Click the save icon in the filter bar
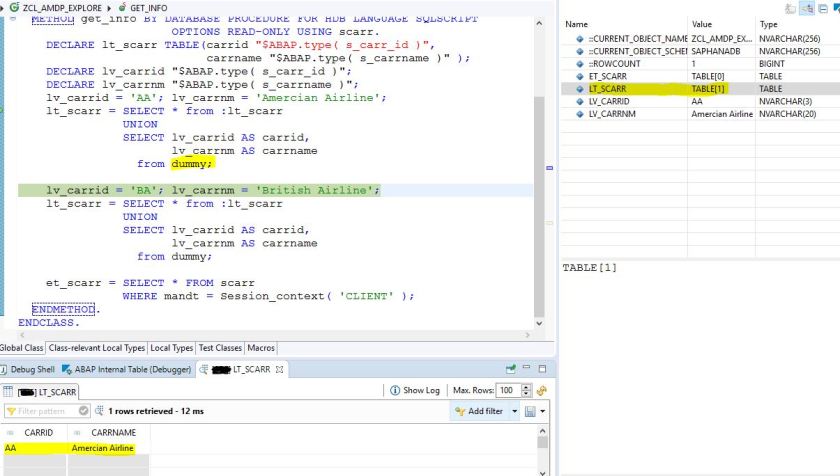 (532, 411)
